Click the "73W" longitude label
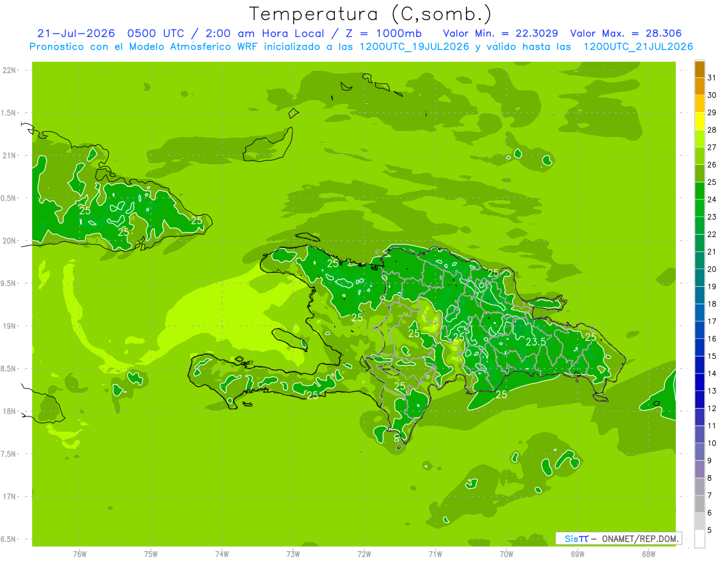Viewport: 728px width, 562px height. click(x=293, y=554)
